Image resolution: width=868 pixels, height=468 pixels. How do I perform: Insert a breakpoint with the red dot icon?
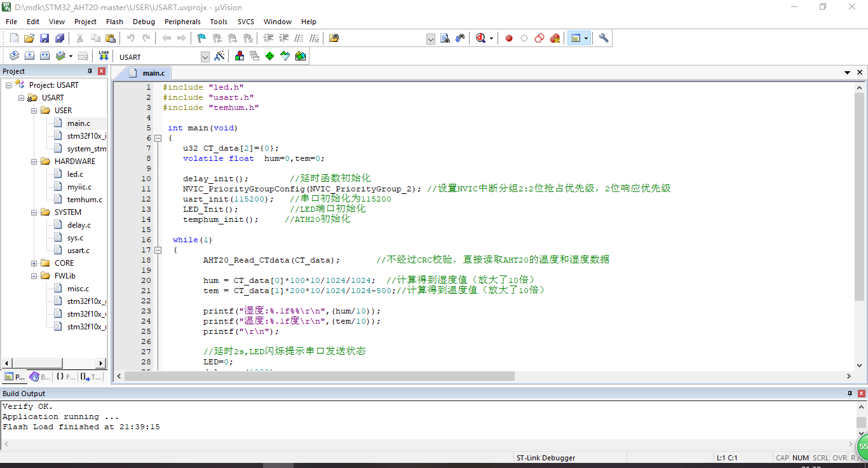pyautogui.click(x=509, y=38)
